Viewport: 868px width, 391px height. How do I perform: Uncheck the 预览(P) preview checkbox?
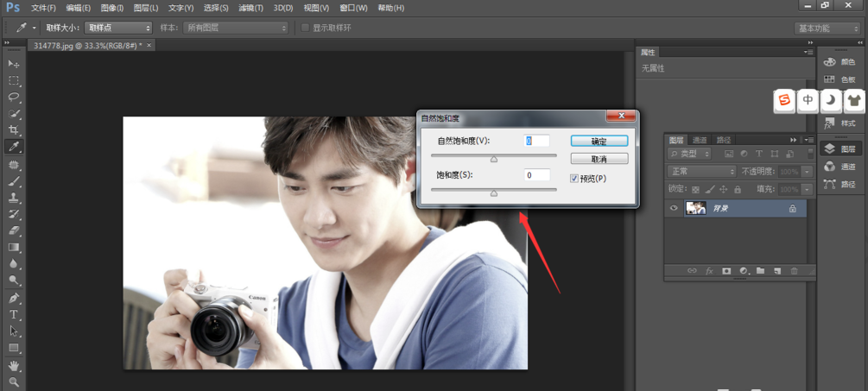tap(575, 178)
